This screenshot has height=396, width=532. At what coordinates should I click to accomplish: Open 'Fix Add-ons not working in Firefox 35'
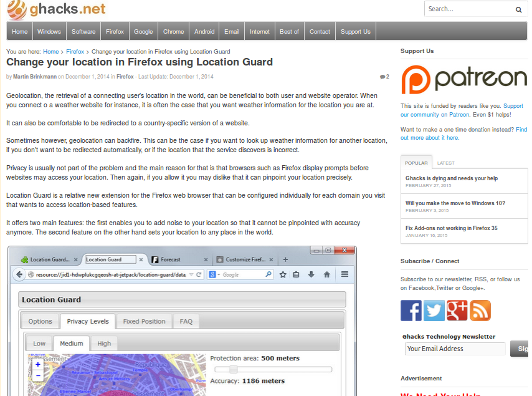[x=452, y=228]
